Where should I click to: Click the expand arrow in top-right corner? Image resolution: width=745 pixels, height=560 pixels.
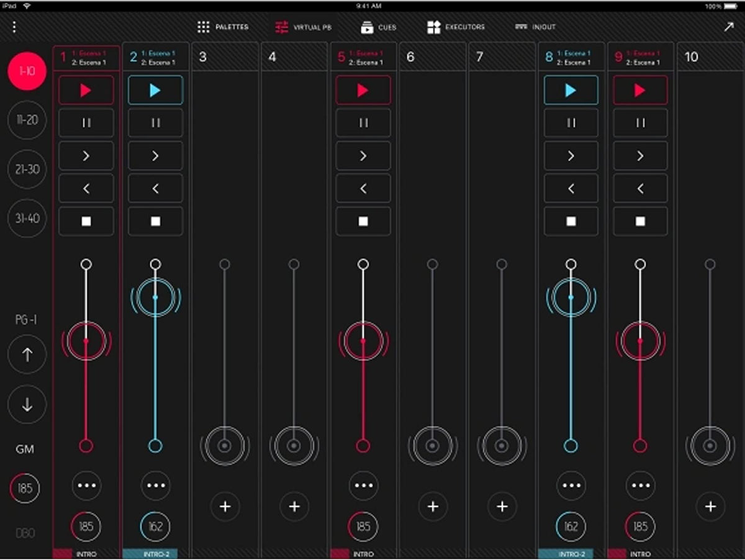729,27
